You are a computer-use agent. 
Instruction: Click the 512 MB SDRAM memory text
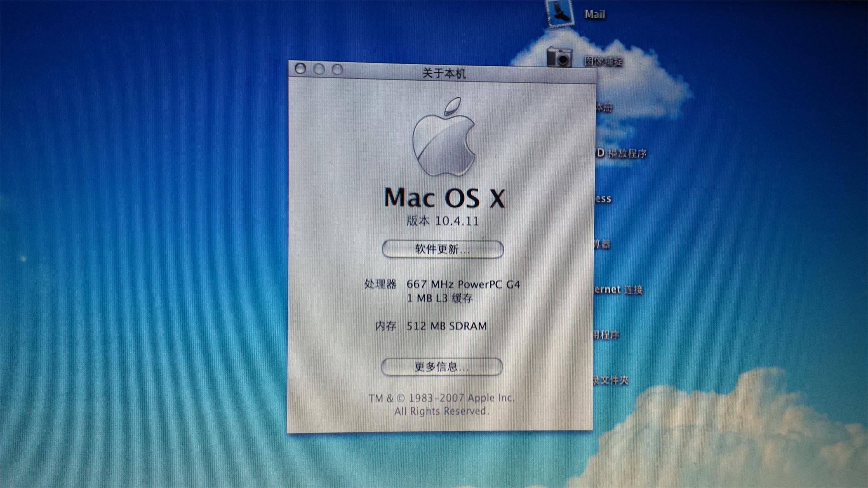click(x=446, y=326)
